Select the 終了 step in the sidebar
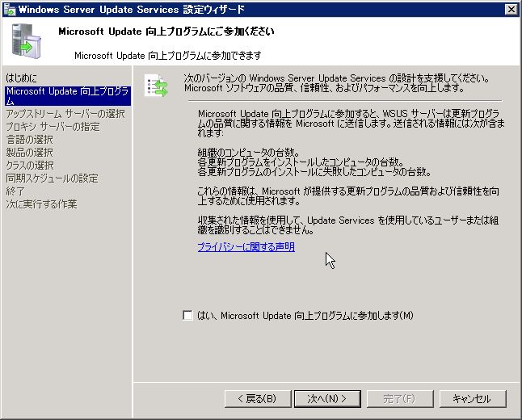 (x=15, y=191)
